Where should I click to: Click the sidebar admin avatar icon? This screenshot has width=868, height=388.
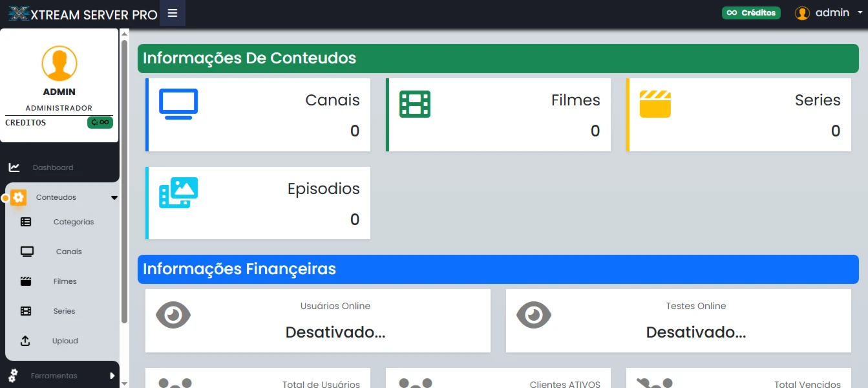[59, 63]
